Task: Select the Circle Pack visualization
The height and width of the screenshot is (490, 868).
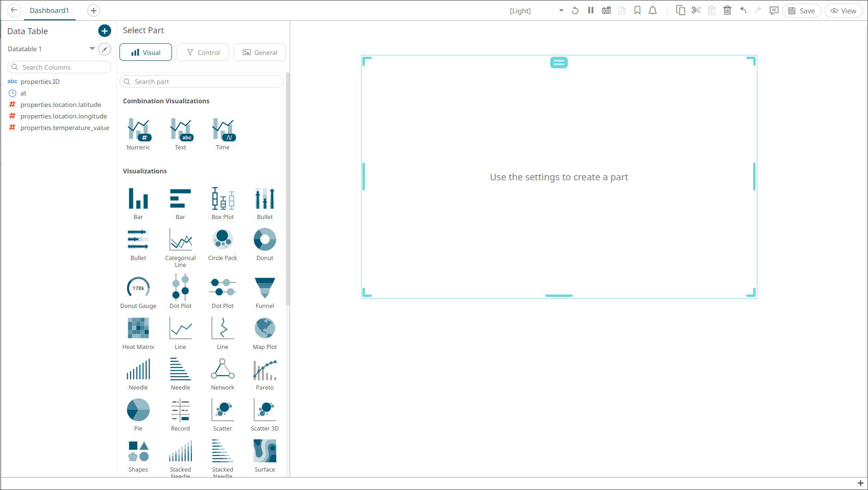Action: [223, 245]
